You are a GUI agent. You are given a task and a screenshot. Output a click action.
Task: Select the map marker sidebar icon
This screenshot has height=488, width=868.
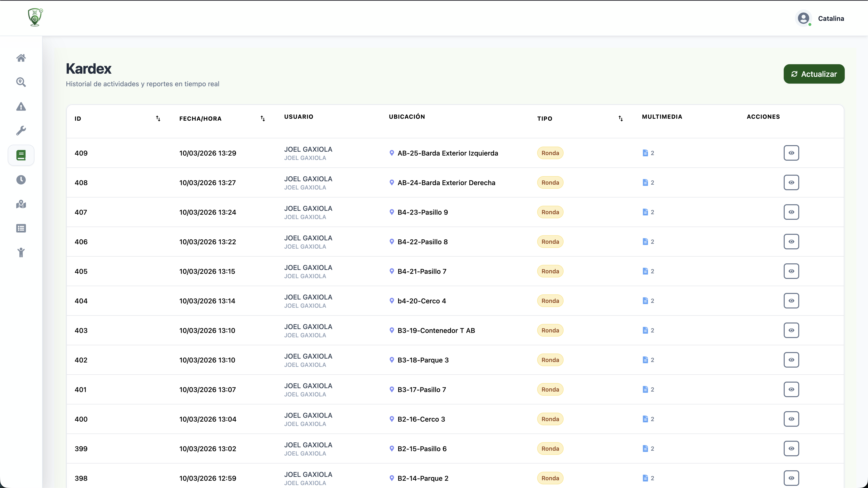(21, 204)
